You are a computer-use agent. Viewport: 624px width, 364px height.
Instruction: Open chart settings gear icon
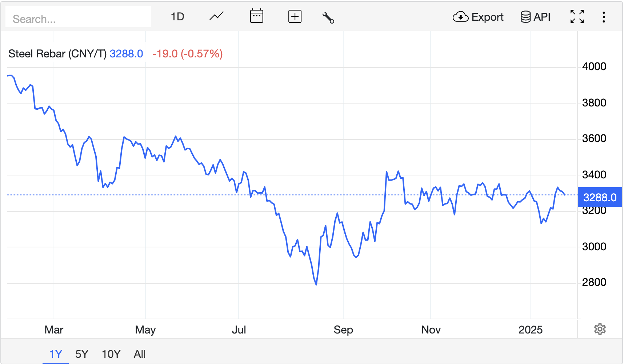[600, 329]
